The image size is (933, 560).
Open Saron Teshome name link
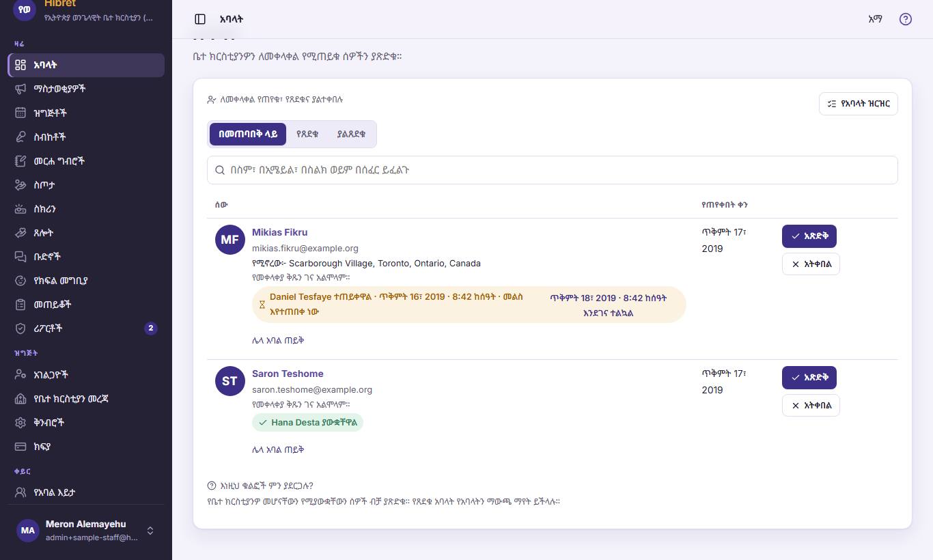pyautogui.click(x=288, y=374)
